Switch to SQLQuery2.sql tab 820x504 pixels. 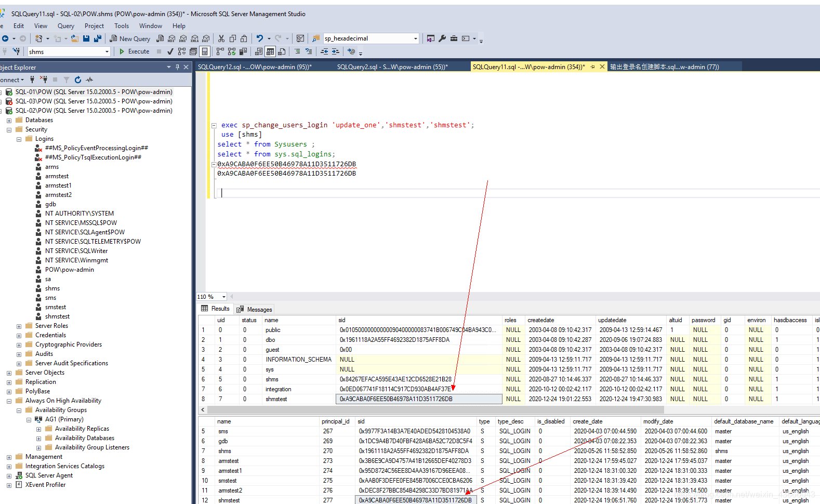click(392, 67)
